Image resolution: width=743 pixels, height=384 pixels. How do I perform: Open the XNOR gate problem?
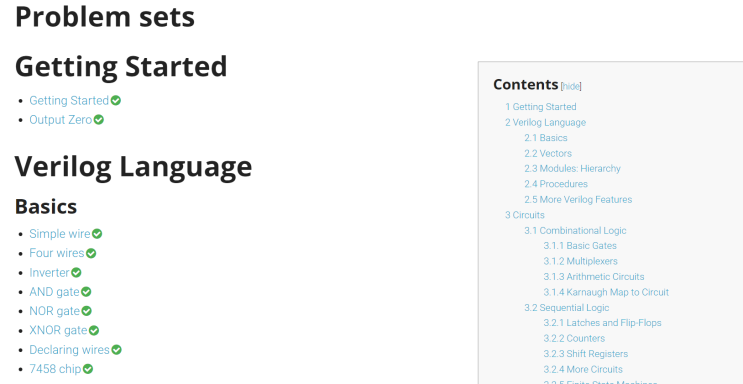click(58, 330)
